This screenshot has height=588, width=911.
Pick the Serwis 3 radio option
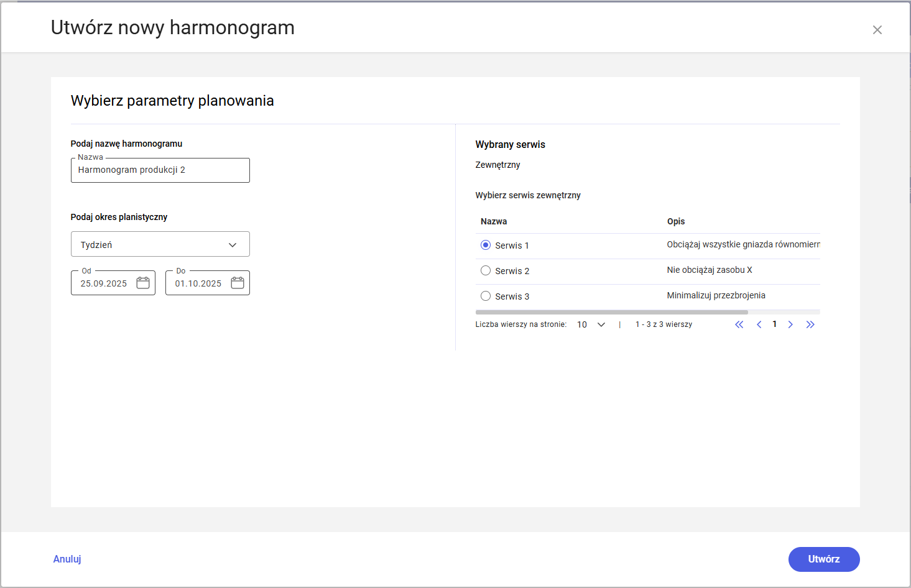(x=486, y=296)
